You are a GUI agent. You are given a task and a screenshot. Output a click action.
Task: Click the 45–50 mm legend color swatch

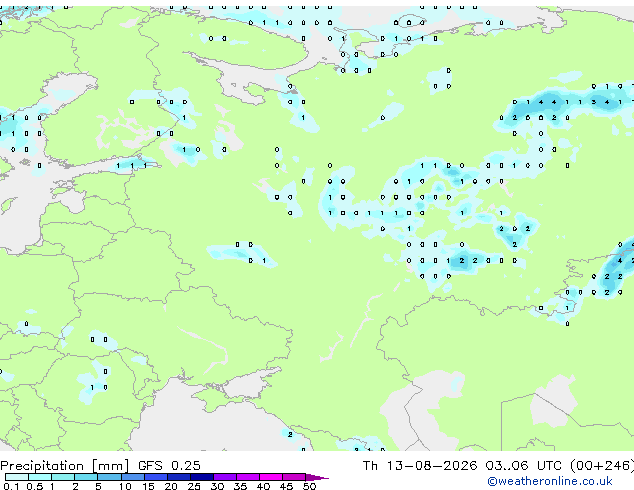coord(294,477)
